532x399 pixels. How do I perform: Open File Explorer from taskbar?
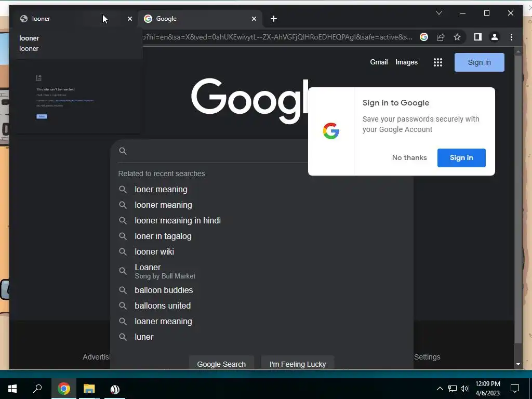tap(89, 389)
